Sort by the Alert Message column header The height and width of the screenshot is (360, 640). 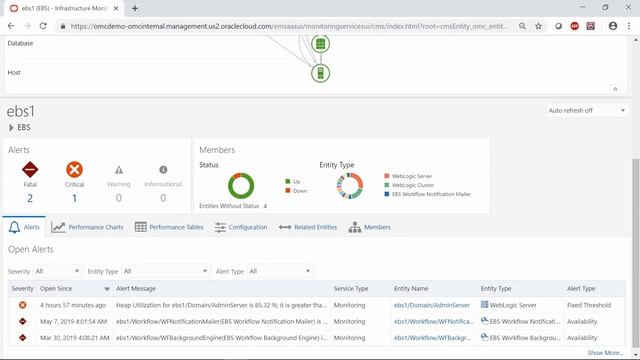(x=136, y=289)
